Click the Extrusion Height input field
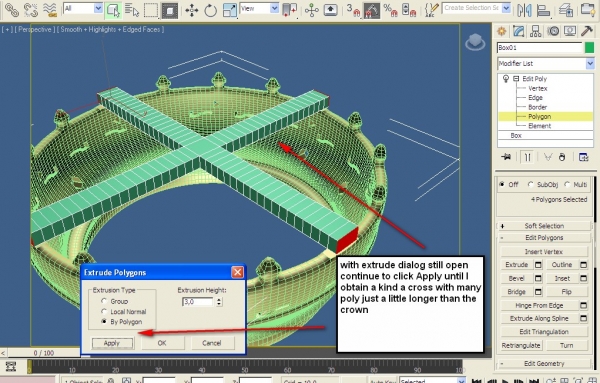600x383 pixels. coord(197,302)
